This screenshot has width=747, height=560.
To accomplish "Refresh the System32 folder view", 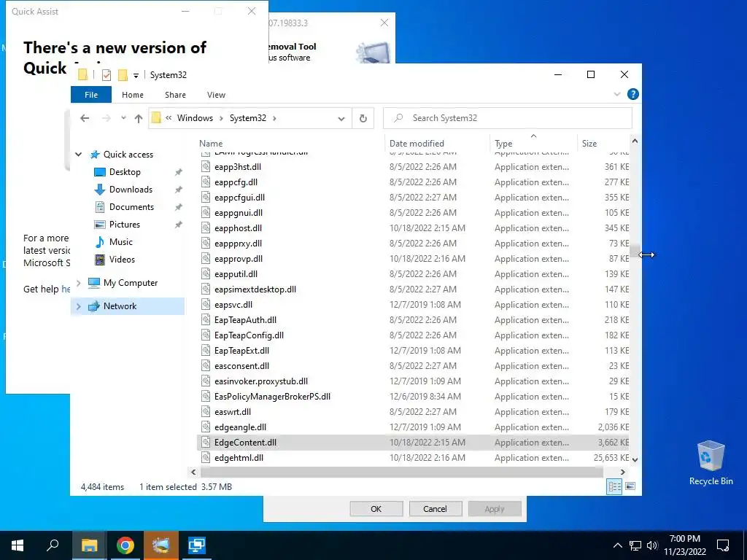I will click(363, 118).
